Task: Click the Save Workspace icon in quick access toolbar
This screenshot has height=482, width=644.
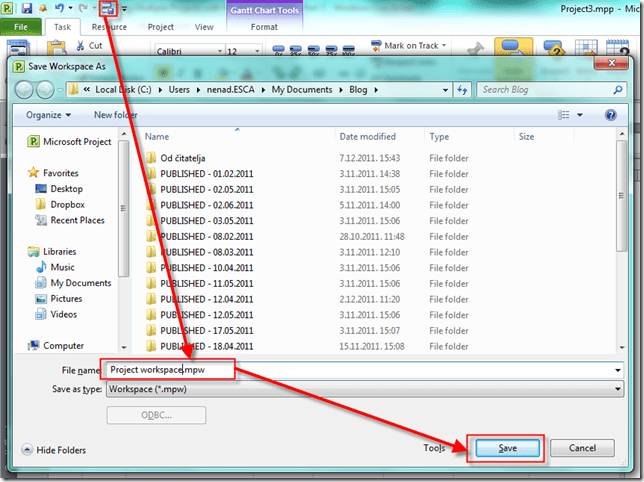Action: tap(109, 9)
